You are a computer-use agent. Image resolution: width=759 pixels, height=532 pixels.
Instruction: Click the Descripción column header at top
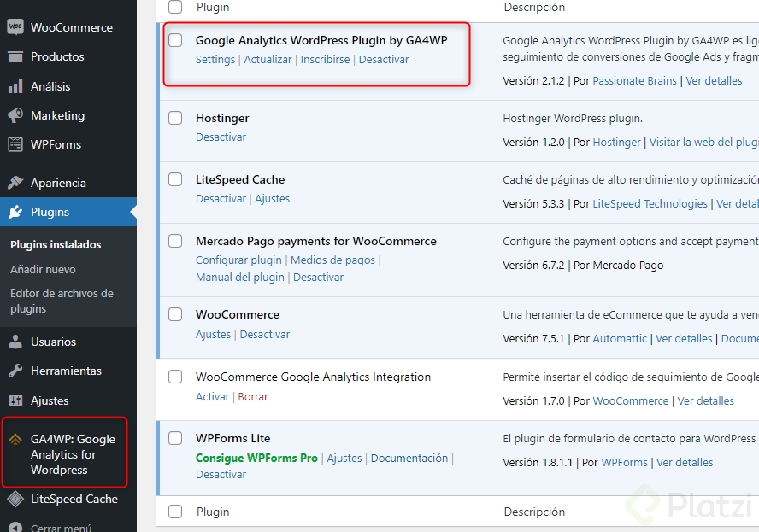click(534, 7)
